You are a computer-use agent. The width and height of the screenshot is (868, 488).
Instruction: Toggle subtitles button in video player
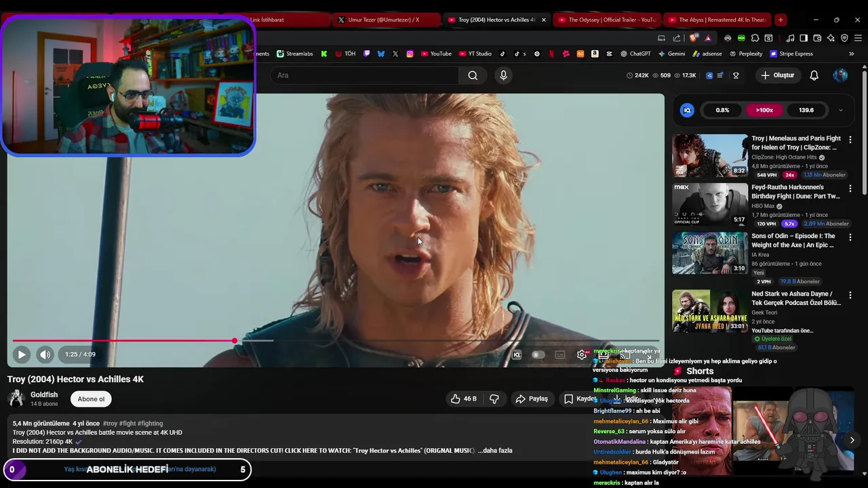(x=560, y=354)
